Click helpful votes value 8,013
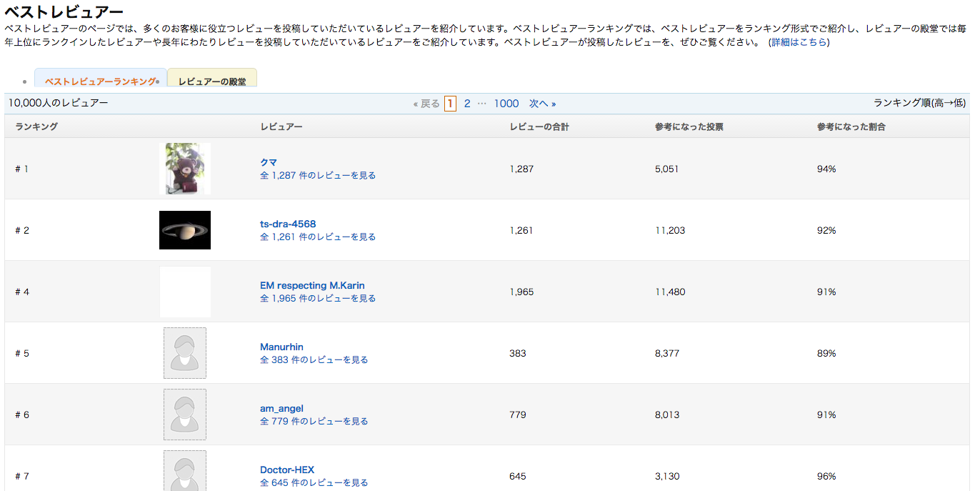 pyautogui.click(x=667, y=415)
